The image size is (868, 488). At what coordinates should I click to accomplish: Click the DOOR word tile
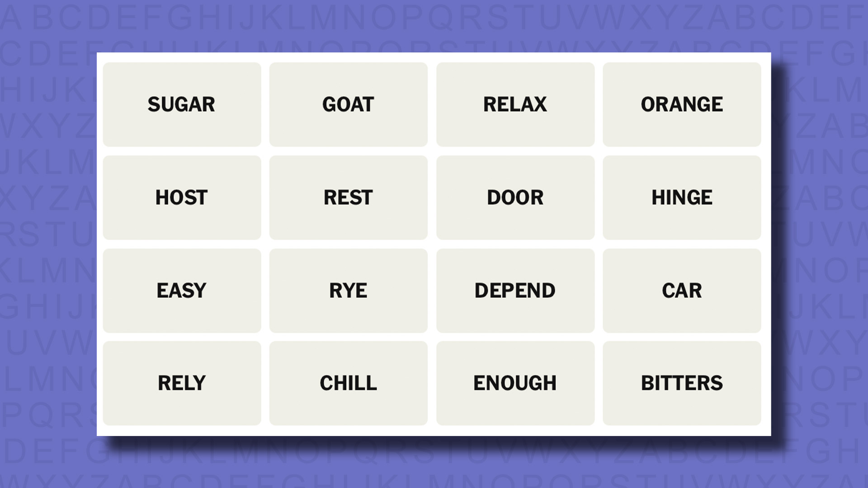coord(515,197)
